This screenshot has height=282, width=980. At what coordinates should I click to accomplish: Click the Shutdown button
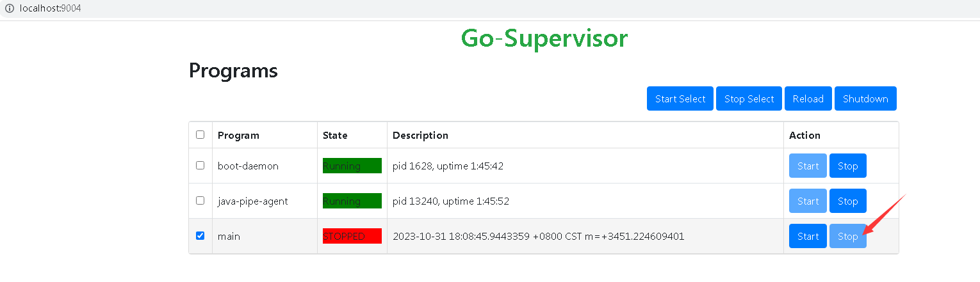tap(865, 98)
